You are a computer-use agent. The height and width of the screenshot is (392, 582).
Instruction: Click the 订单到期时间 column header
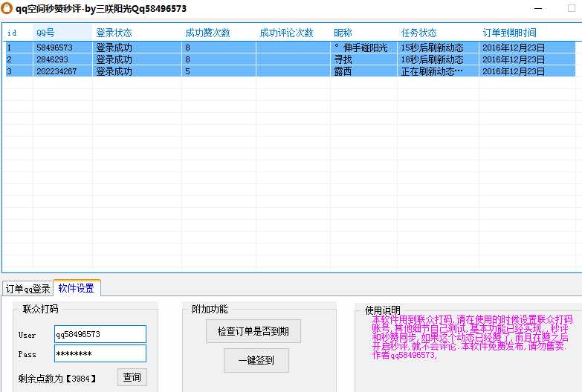point(527,33)
